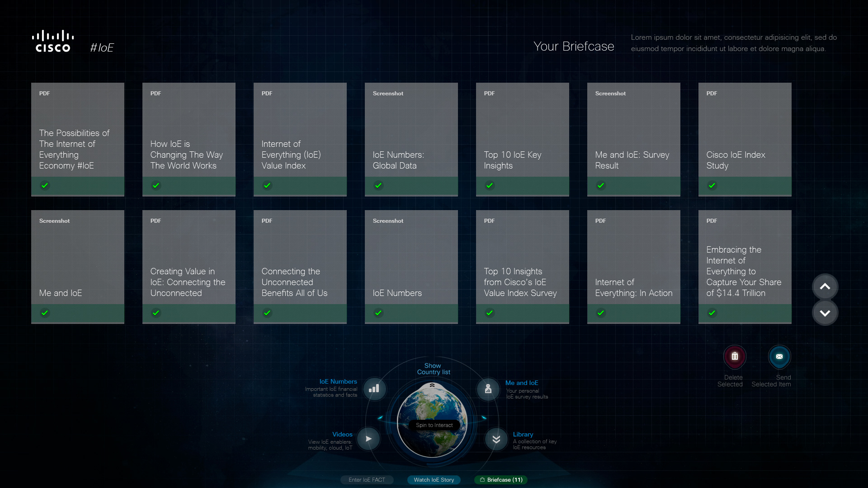Uncheck the Me and IoE: Survey Result card
This screenshot has height=488, width=868.
[x=601, y=185]
